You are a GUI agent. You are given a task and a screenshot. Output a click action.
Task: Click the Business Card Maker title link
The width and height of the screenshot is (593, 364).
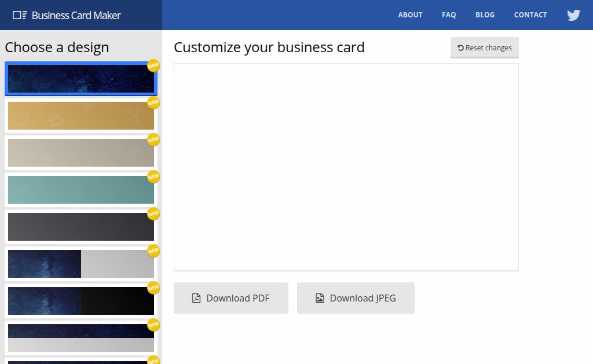76,15
